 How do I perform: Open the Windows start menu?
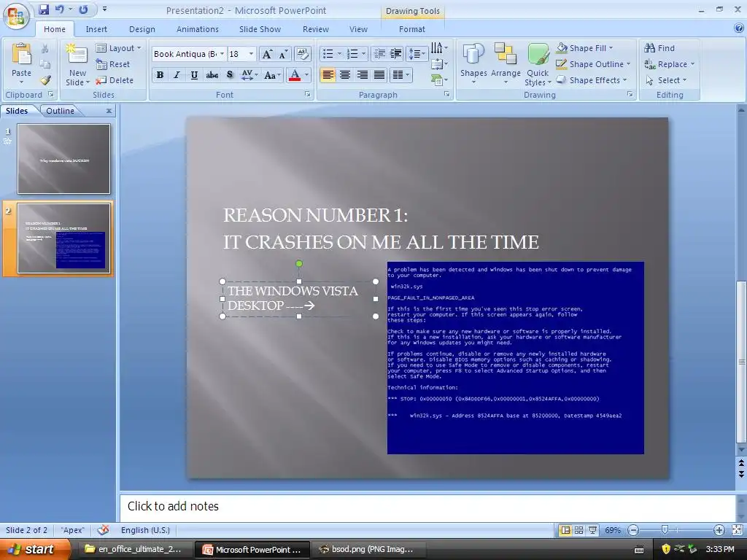(34, 549)
